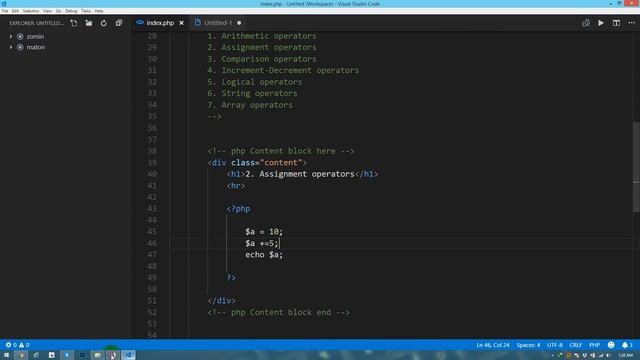Viewport: 640px width, 360px height.
Task: Collapse all folders in Explorer
Action: pos(119,23)
